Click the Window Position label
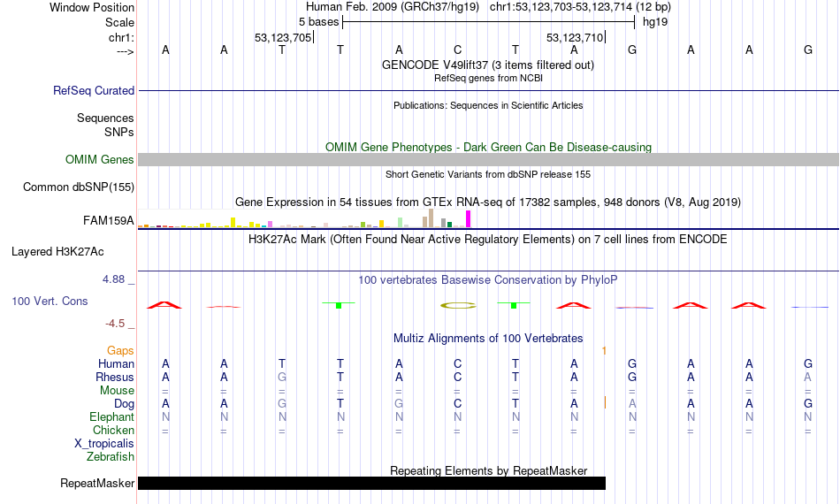 pyautogui.click(x=92, y=7)
